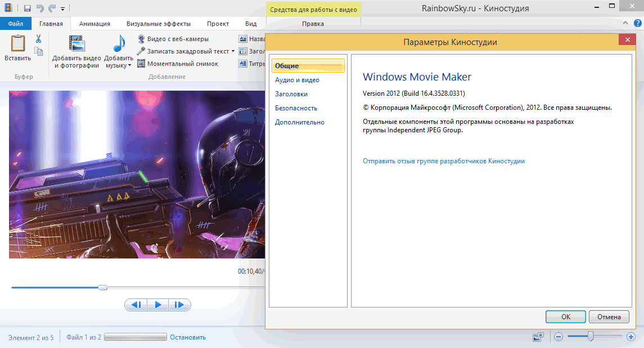This screenshot has width=644, height=348.
Task: Click the Previous frame playback button
Action: [136, 305]
